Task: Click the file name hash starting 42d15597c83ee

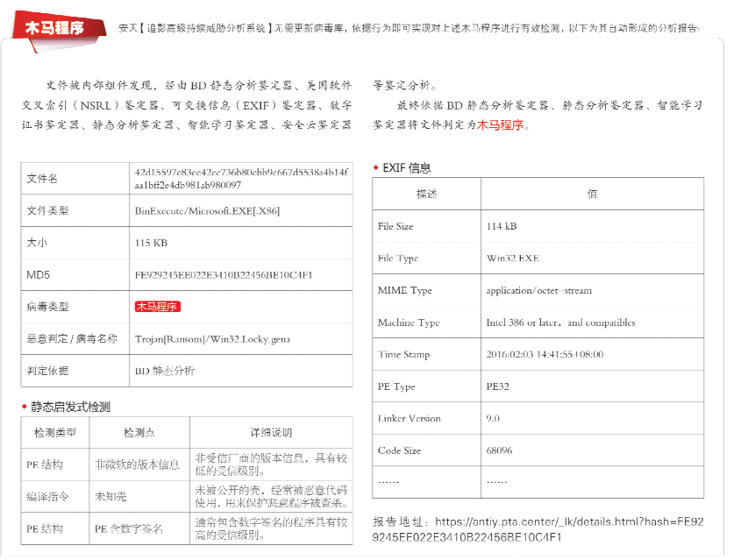Action: (241, 179)
